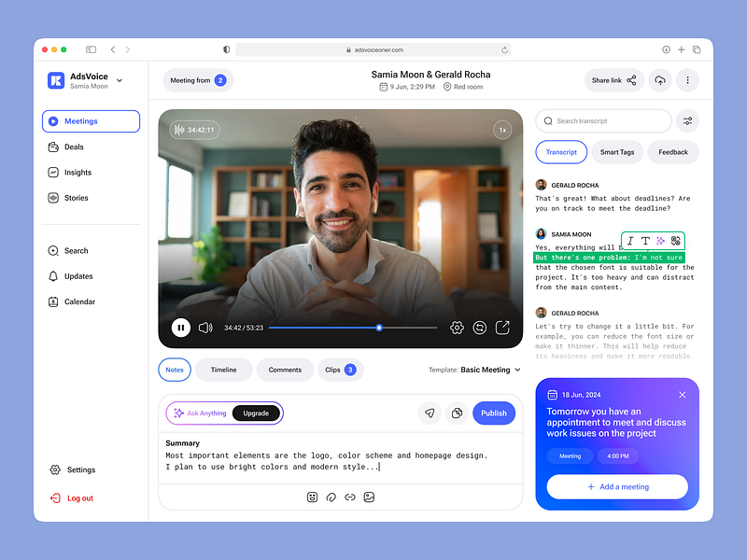The height and width of the screenshot is (560, 747).
Task: Click the video progress slider
Action: click(378, 328)
